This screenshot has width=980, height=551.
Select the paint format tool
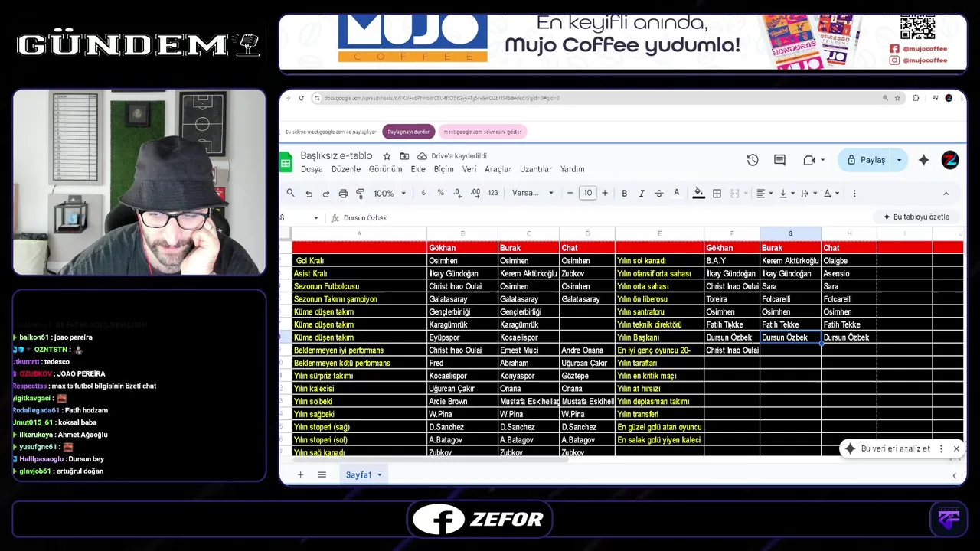(x=360, y=194)
